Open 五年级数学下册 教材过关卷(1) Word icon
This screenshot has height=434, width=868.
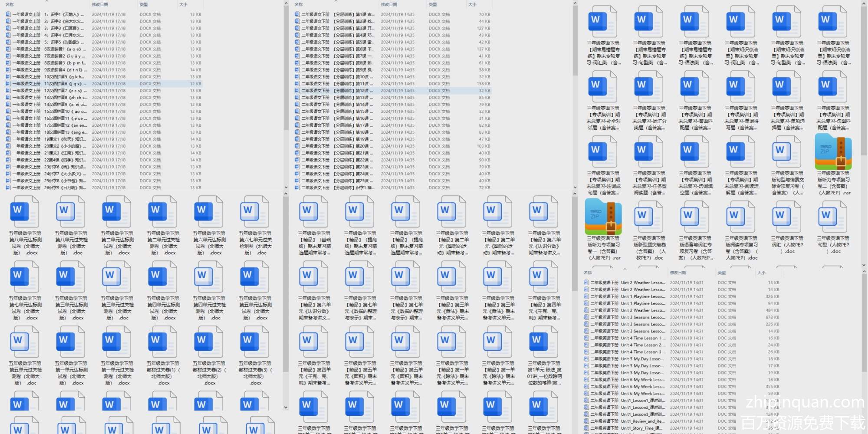163,342
